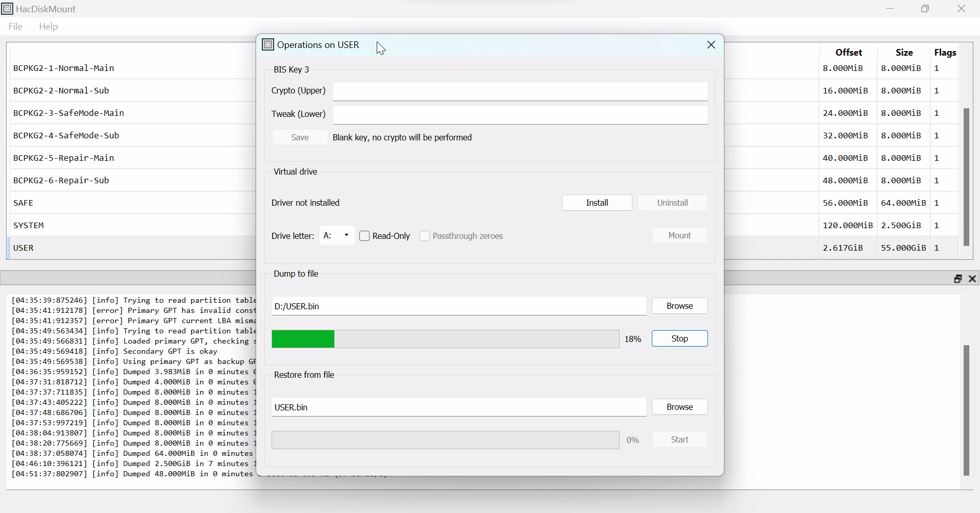980x513 pixels.
Task: Click the Save key button
Action: (x=300, y=137)
